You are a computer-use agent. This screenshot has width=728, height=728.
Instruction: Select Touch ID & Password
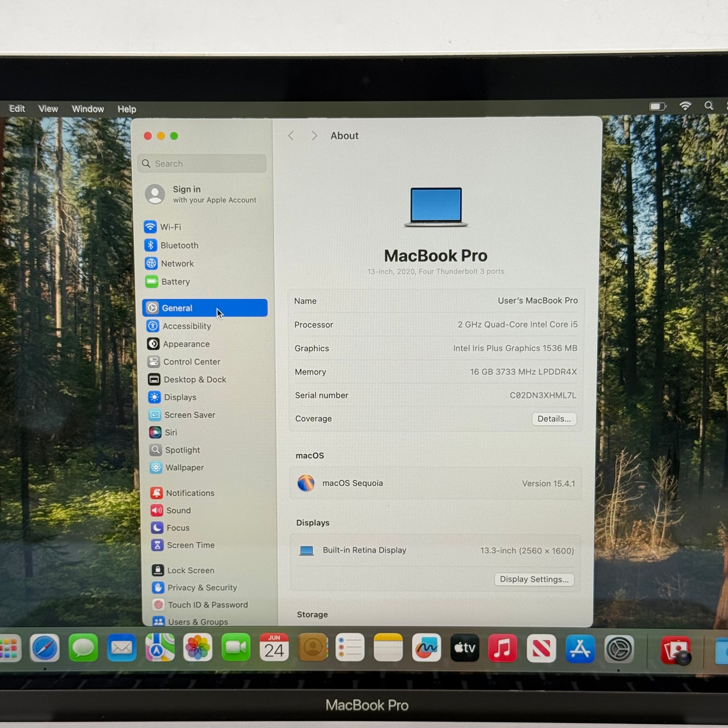(x=201, y=605)
